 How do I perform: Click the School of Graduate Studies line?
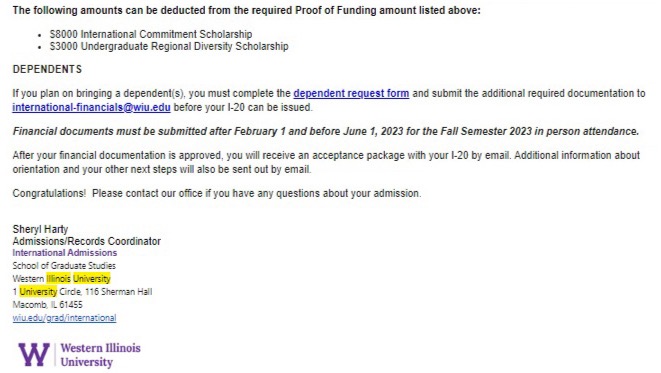pos(64,266)
